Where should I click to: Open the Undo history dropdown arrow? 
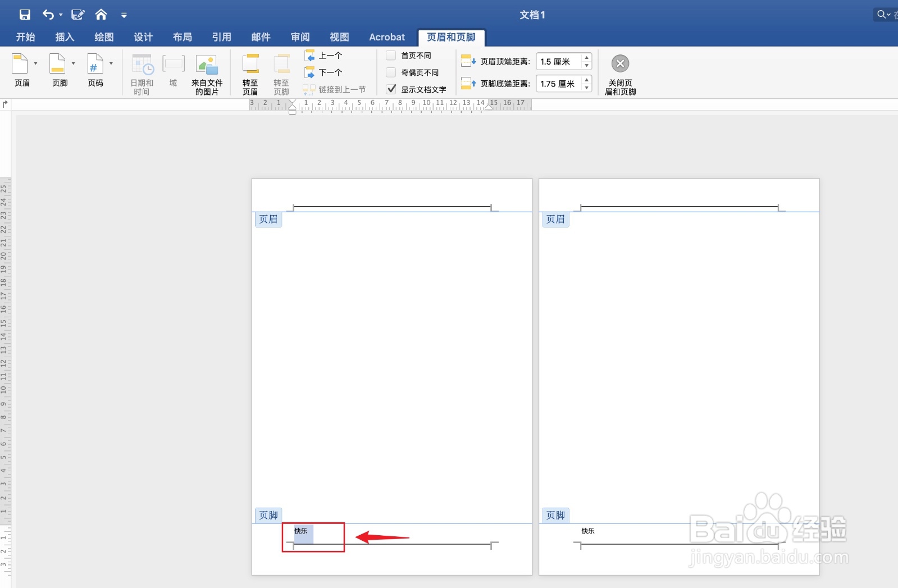click(x=61, y=15)
